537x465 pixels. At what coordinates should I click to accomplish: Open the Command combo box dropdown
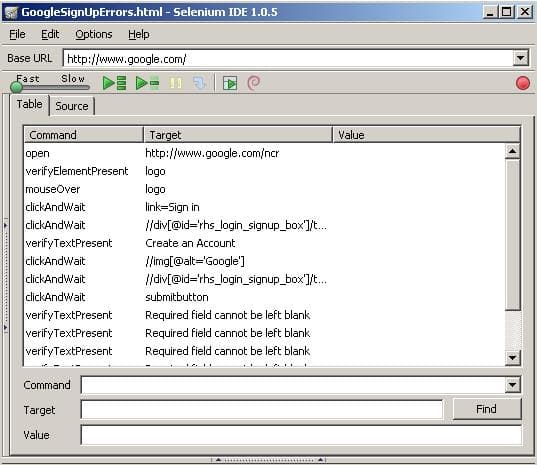pyautogui.click(x=512, y=385)
